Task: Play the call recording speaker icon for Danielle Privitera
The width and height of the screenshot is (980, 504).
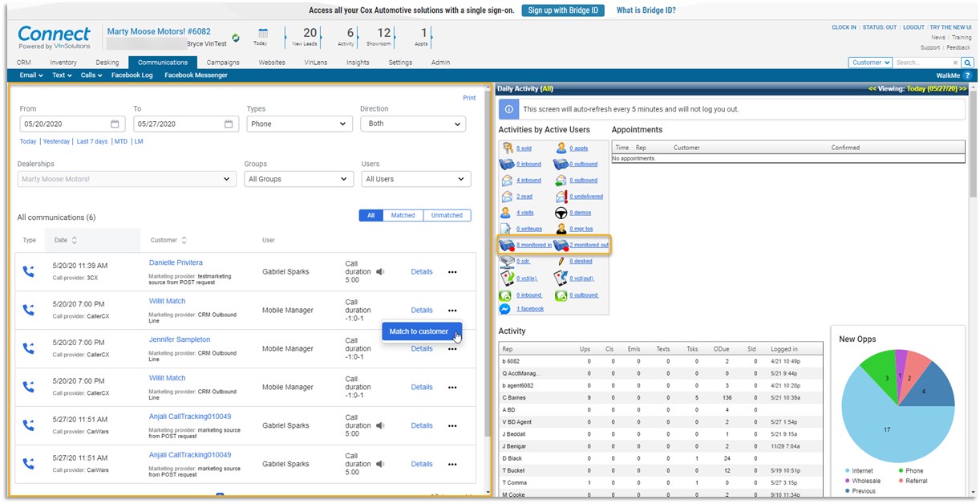Action: pos(380,271)
